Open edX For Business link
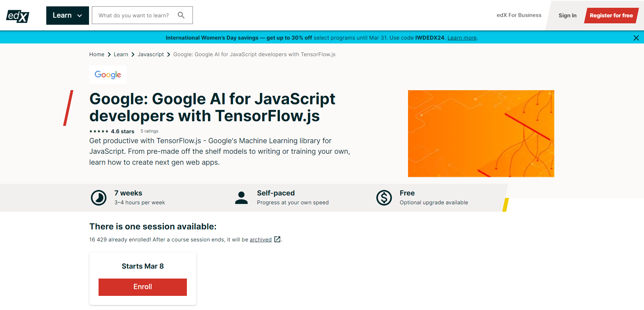The height and width of the screenshot is (310, 644). (x=519, y=15)
